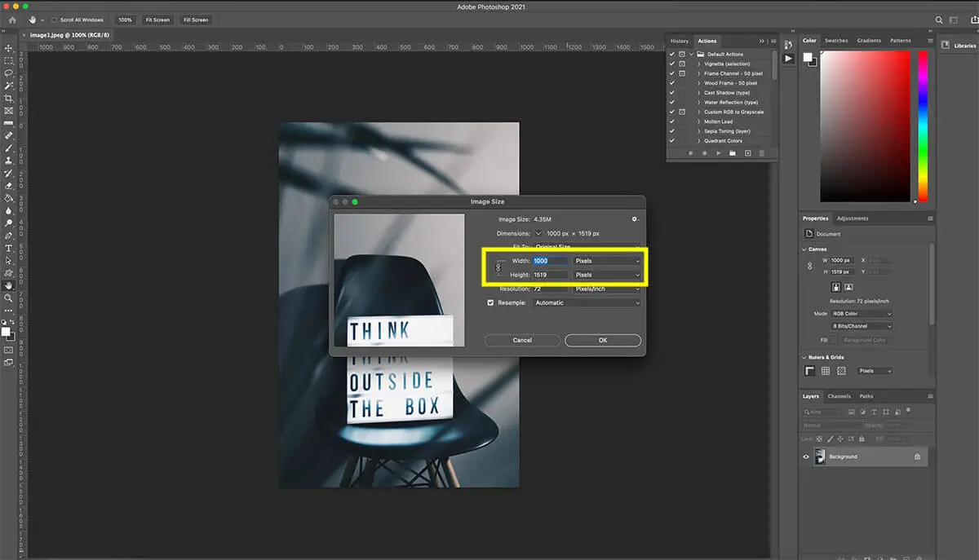Screen dimensions: 979x560
Task: Open the 8 Bits/Channel dropdown
Action: click(861, 326)
